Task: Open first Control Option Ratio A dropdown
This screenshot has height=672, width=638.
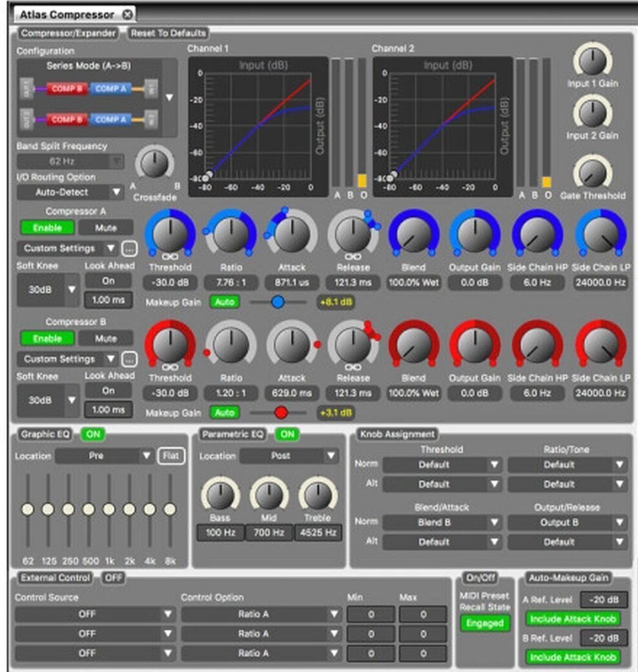Action: tap(261, 614)
